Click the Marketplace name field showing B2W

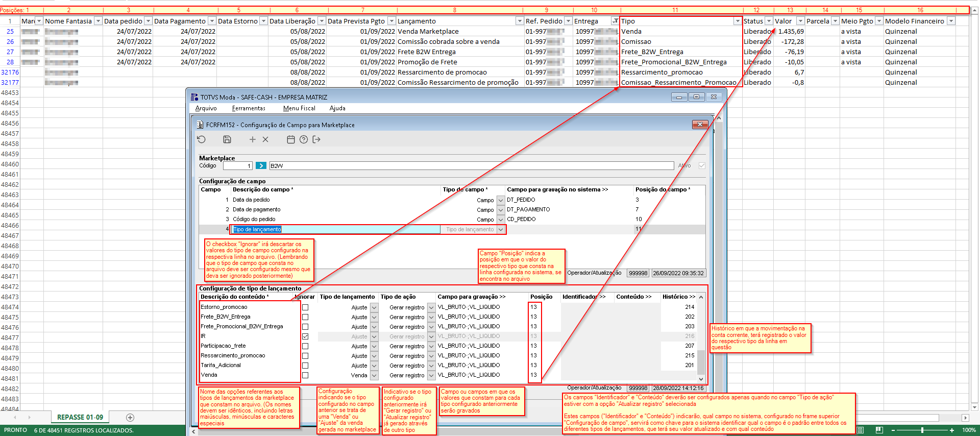point(471,165)
